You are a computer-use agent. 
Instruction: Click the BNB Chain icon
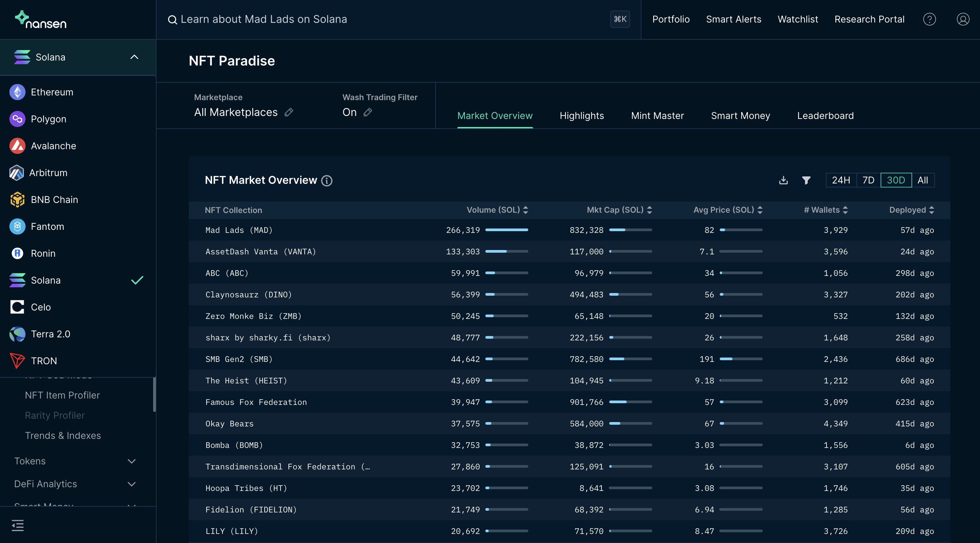17,200
